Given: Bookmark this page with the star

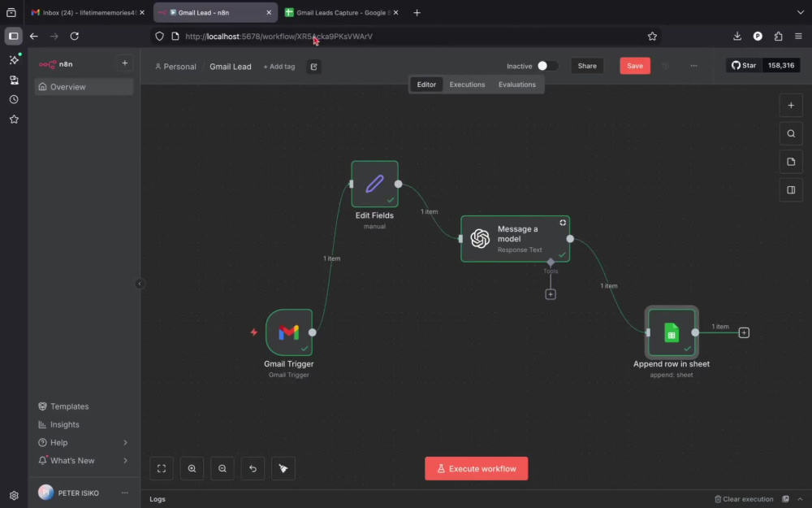Looking at the screenshot, I should [x=652, y=37].
